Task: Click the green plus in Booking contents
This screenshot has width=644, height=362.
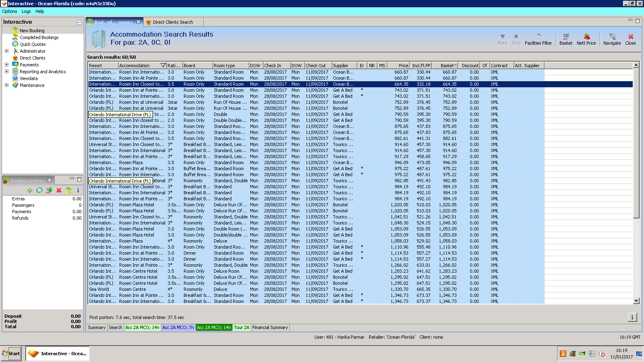Action: (x=29, y=190)
